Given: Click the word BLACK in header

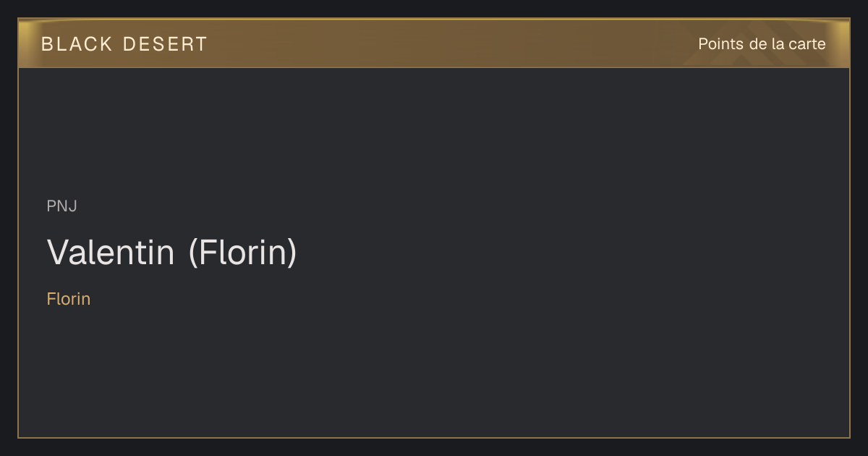Looking at the screenshot, I should point(77,44).
